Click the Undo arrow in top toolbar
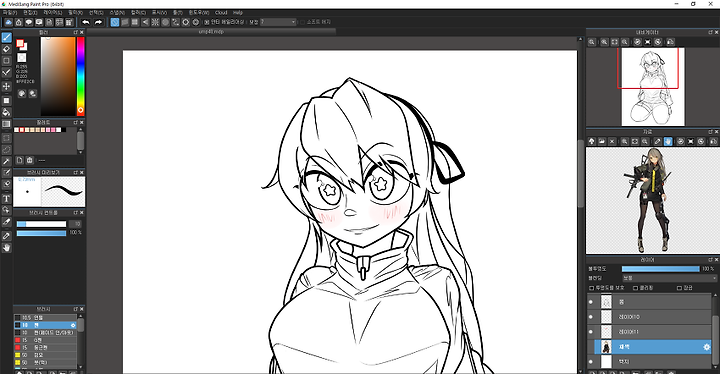The height and width of the screenshot is (374, 720). (x=86, y=22)
